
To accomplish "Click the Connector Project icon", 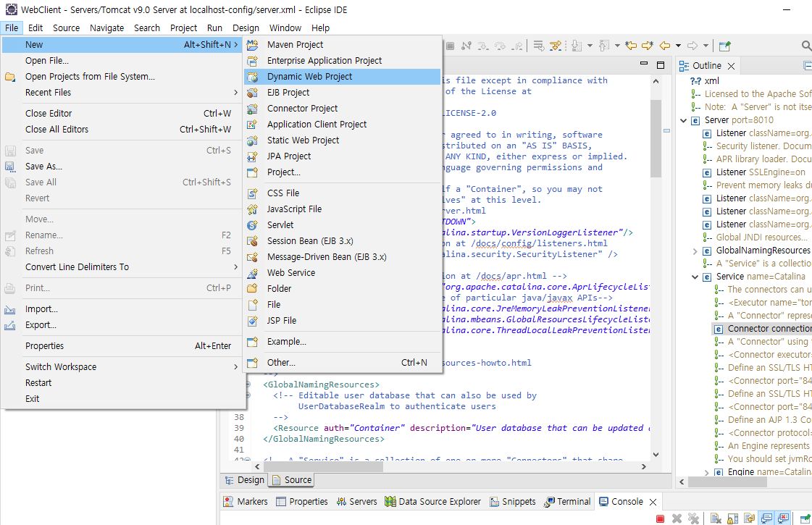I will 252,109.
